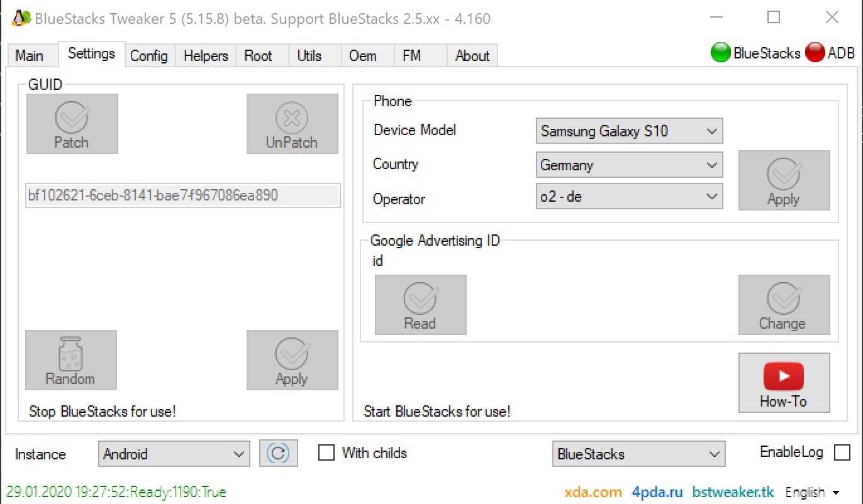Expand the Country dropdown

(629, 165)
